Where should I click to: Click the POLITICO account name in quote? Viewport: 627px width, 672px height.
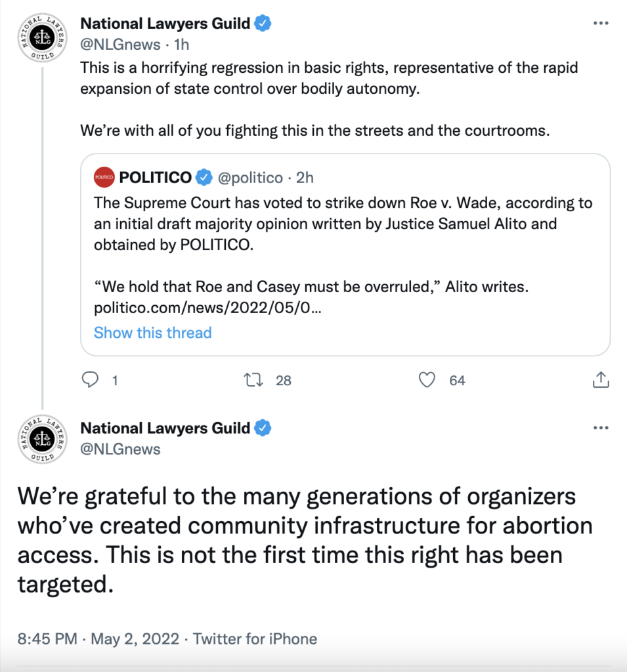click(155, 177)
